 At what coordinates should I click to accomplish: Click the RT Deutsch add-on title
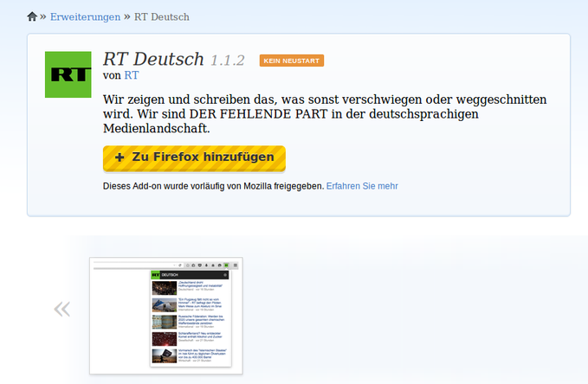tap(153, 59)
